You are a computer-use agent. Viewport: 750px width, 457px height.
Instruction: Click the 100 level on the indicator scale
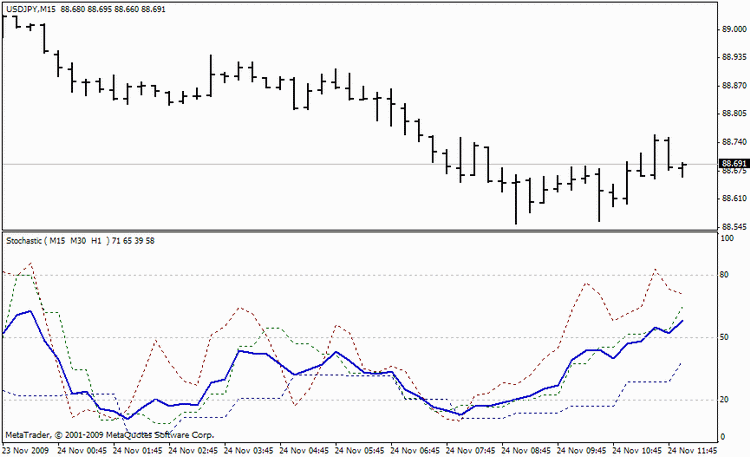[x=727, y=238]
